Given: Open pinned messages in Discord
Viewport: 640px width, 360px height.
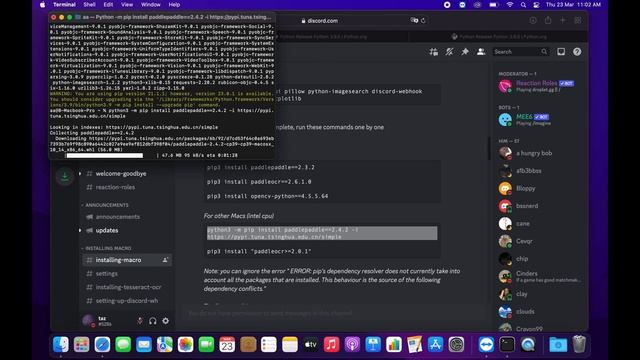Looking at the screenshot, I should click(465, 52).
